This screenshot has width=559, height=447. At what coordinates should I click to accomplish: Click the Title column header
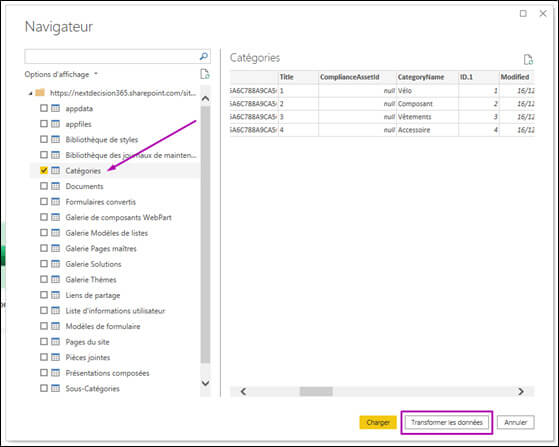[x=298, y=77]
